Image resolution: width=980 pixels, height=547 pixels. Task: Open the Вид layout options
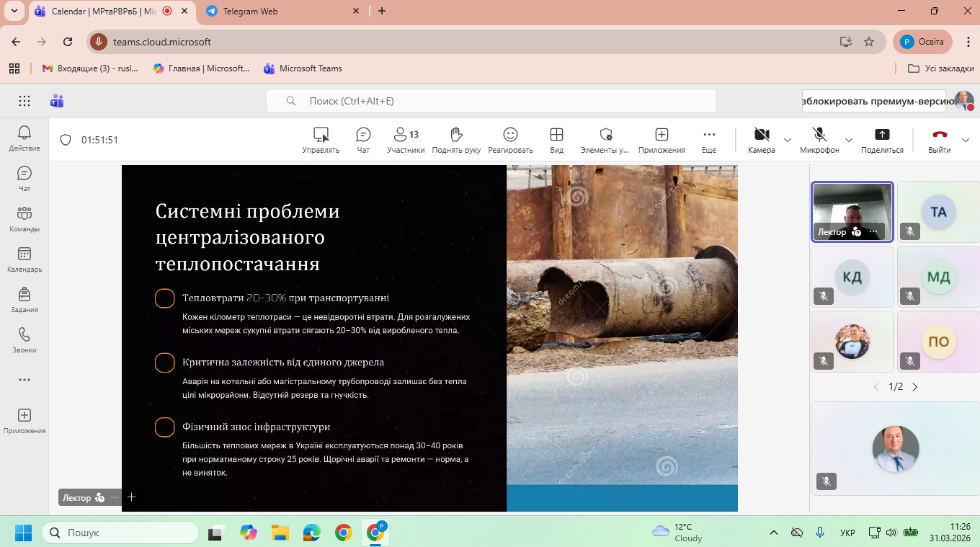tap(556, 140)
